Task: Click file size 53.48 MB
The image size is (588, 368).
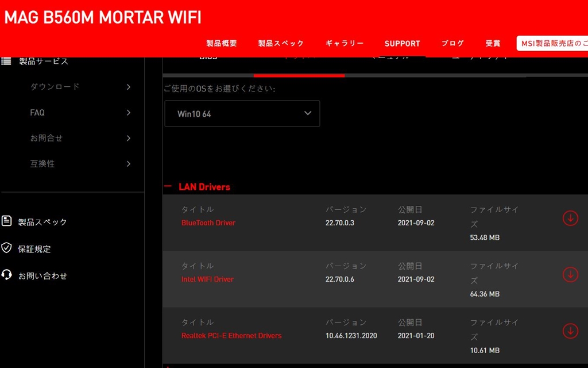Action: [485, 237]
